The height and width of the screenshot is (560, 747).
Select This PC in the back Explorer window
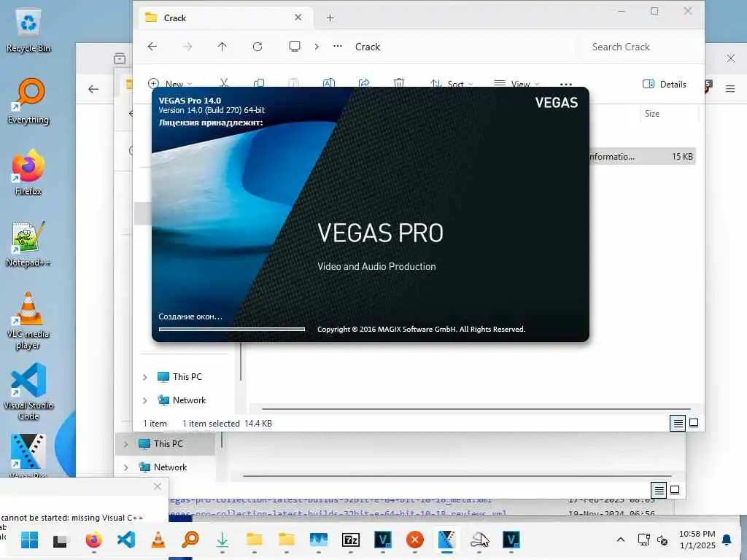pyautogui.click(x=161, y=444)
